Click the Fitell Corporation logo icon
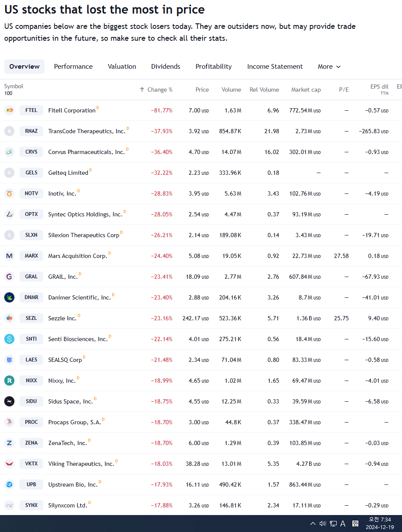Screen dimensions: 402x532 point(9,110)
